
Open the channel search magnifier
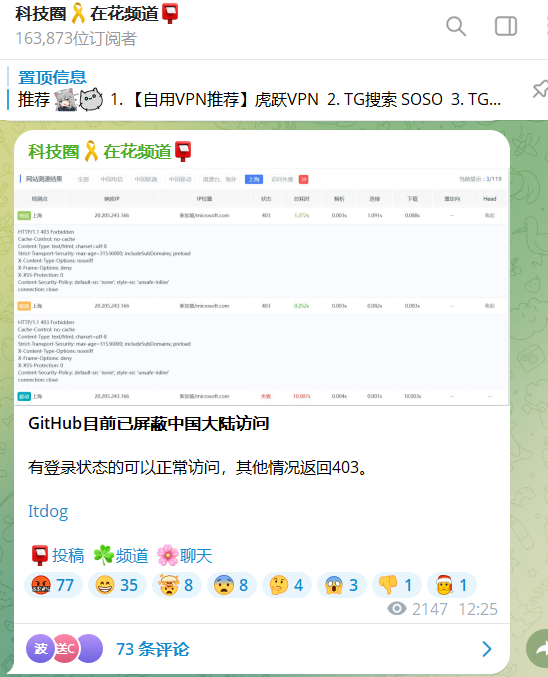pos(456,26)
